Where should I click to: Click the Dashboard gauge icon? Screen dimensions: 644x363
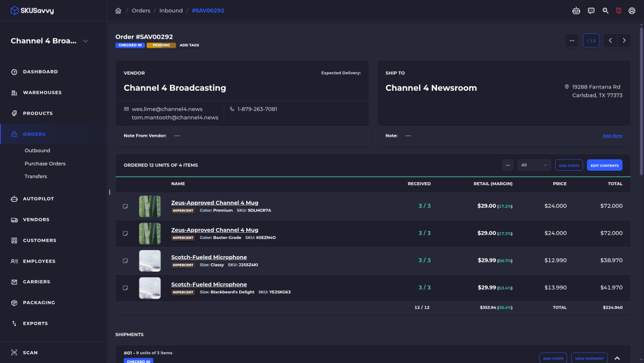click(x=14, y=72)
